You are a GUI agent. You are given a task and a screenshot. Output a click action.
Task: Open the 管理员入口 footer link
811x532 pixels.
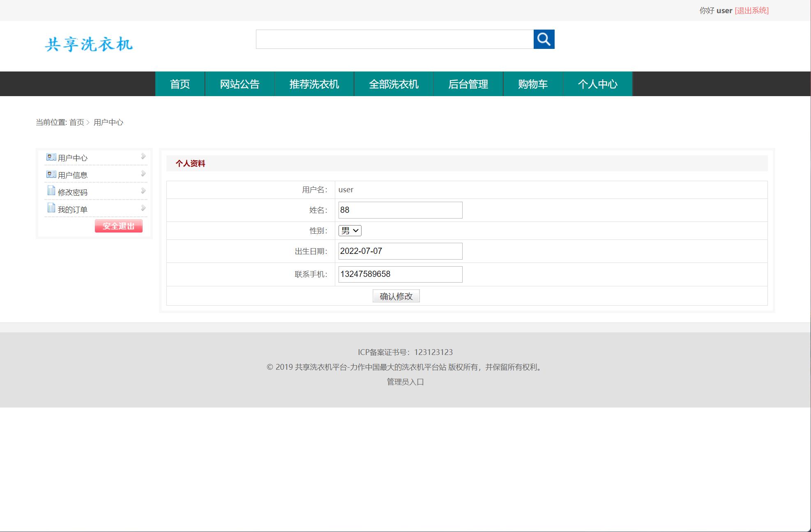click(x=405, y=382)
